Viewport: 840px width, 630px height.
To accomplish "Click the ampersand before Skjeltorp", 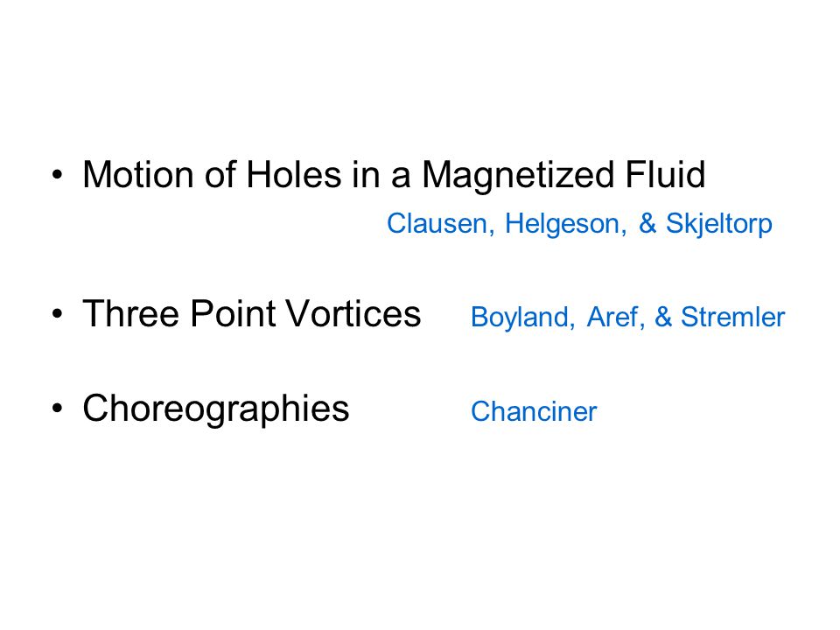I will coord(647,223).
